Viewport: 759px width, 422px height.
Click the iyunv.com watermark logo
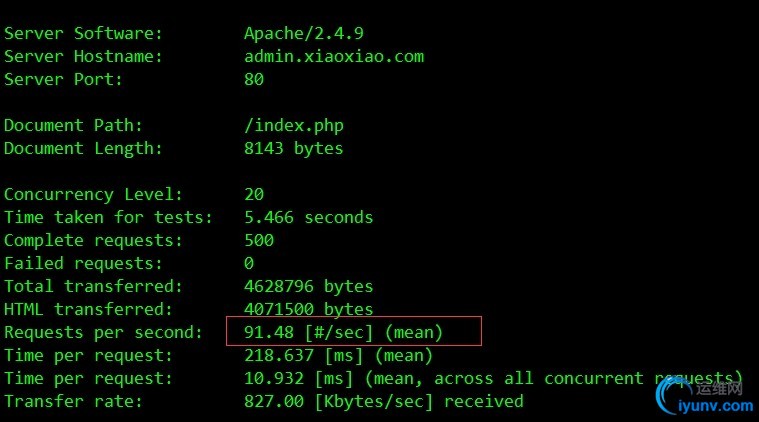click(705, 397)
